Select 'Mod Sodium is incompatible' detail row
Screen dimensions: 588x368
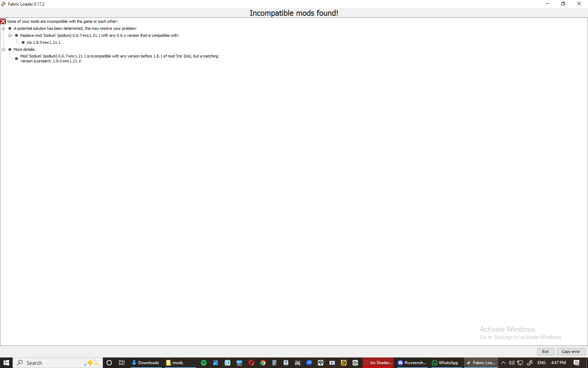click(119, 59)
